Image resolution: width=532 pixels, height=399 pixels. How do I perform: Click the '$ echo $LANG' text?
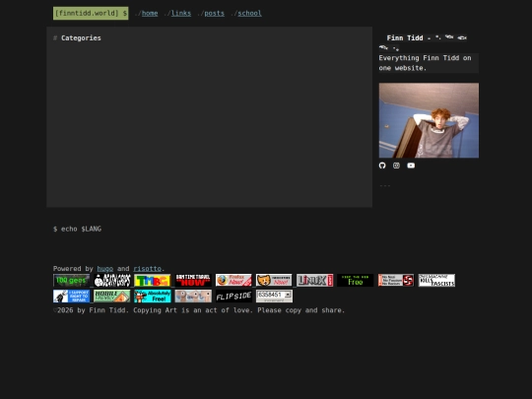pyautogui.click(x=78, y=229)
